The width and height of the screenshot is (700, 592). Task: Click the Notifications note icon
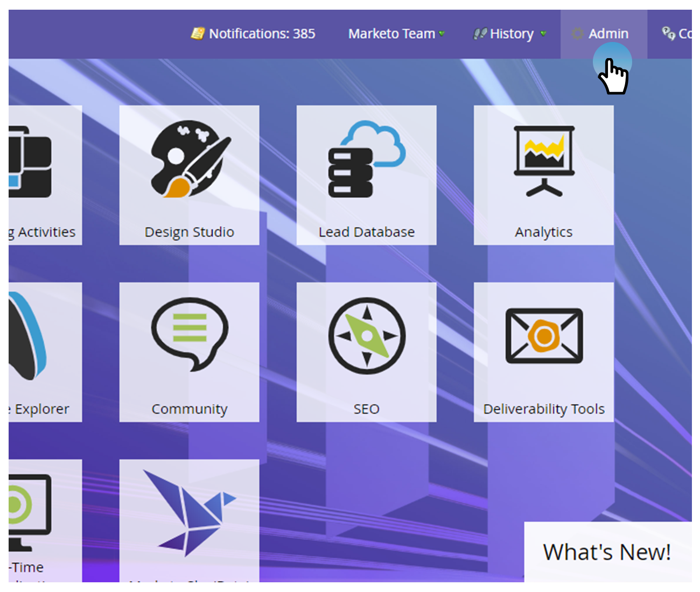point(198,34)
